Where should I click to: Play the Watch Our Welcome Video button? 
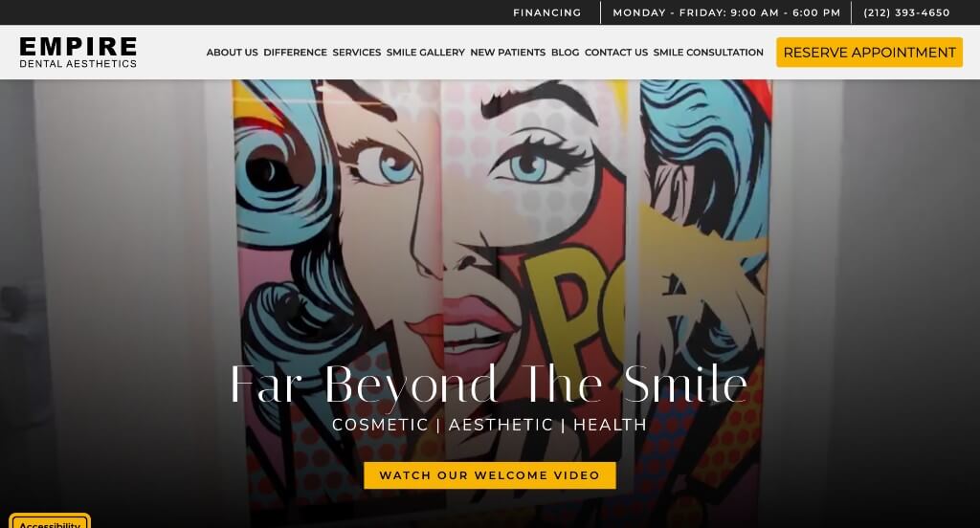[489, 475]
